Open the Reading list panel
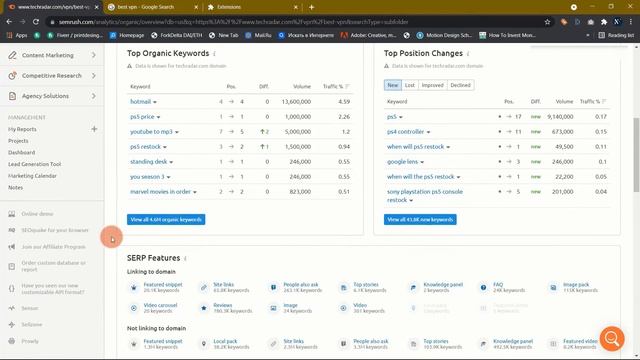The image size is (640, 360). point(616,36)
